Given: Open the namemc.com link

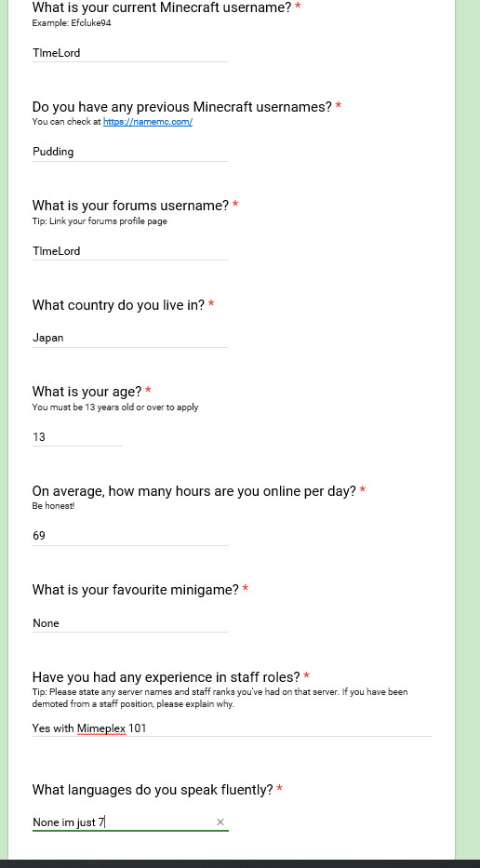Looking at the screenshot, I should pos(148,122).
